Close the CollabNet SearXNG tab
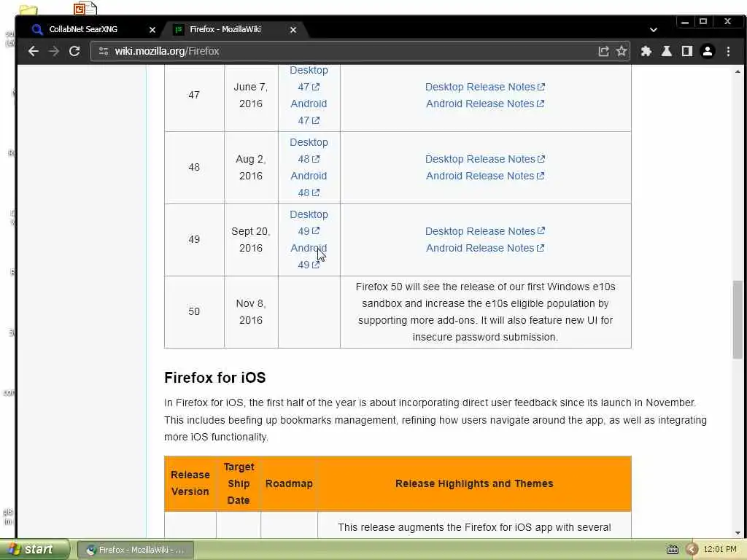This screenshot has width=747, height=560. click(152, 29)
